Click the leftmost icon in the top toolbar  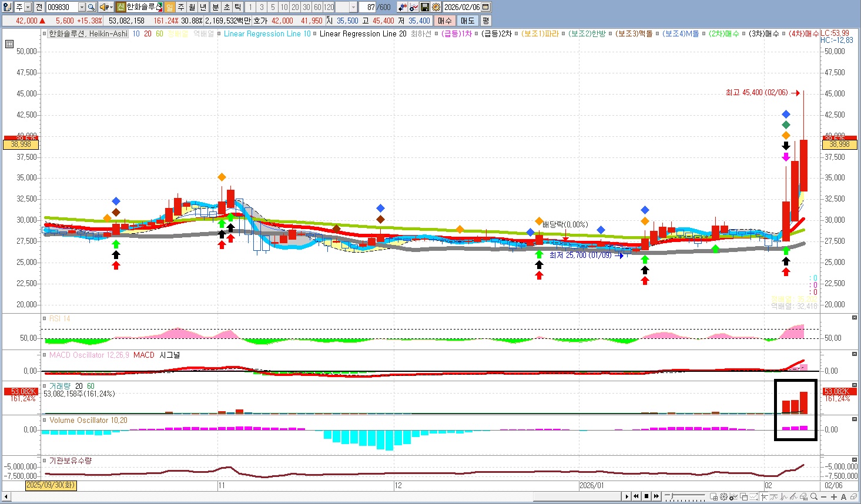coord(8,7)
